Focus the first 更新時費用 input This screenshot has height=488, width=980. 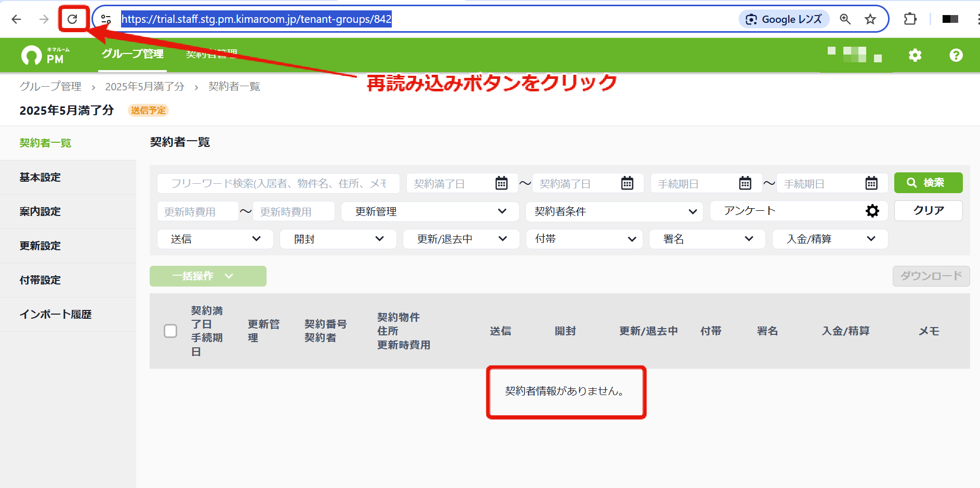pos(197,211)
